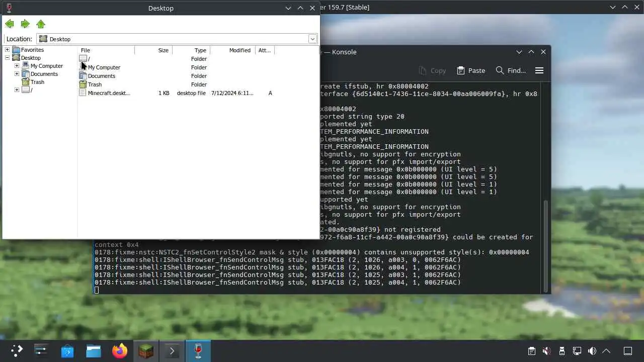Expand My Computer in the folder tree

click(x=17, y=66)
